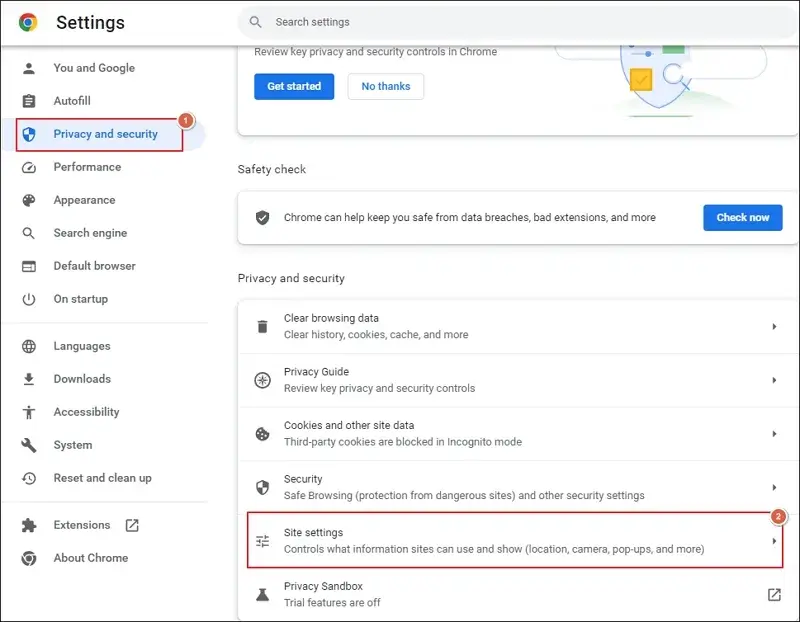Click the clipboard icon for Autofill

coord(29,101)
